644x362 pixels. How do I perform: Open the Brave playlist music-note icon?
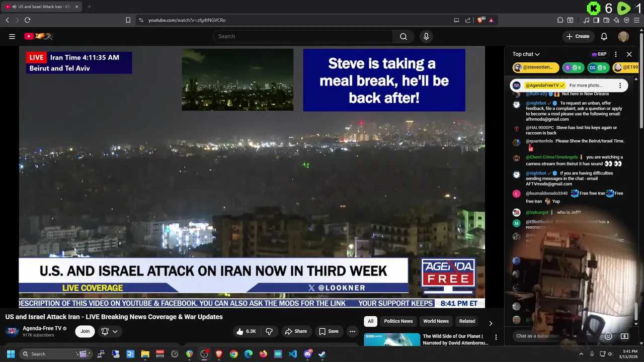point(586,20)
